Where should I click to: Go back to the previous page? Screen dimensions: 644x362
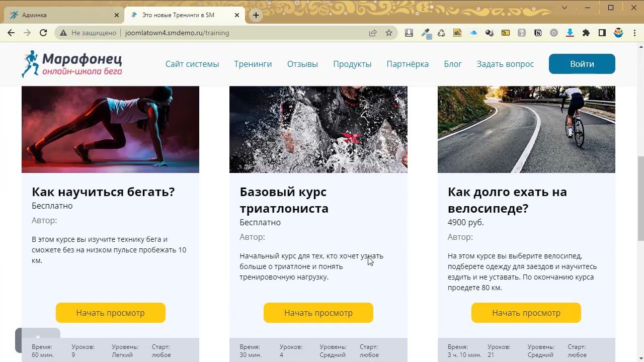pos(11,33)
